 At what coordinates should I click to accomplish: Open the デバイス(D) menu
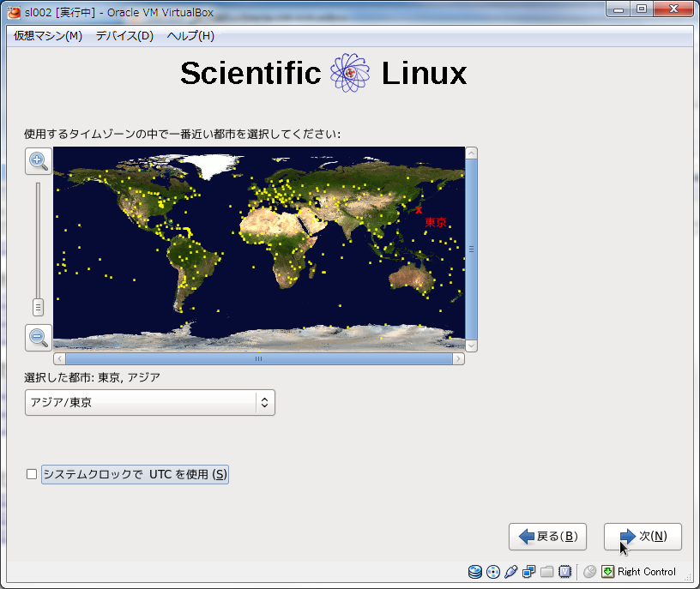124,36
